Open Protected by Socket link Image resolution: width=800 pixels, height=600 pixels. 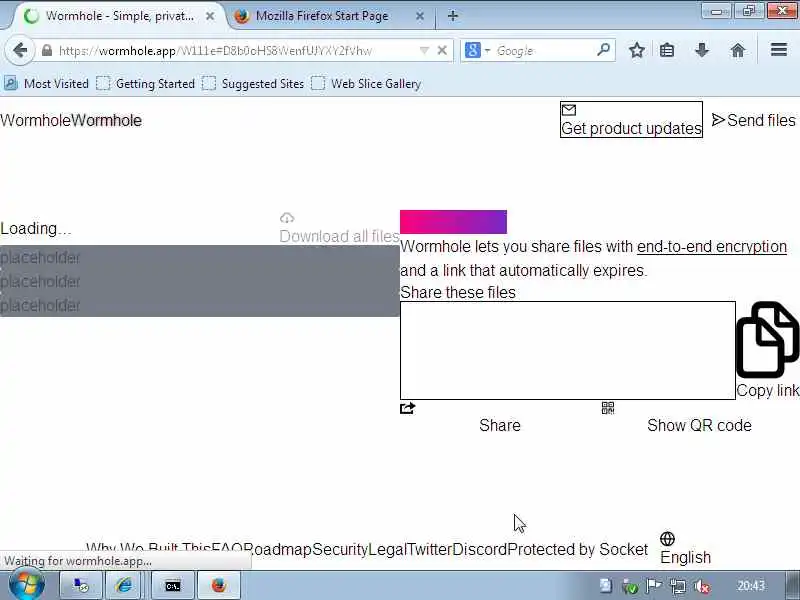click(x=578, y=549)
